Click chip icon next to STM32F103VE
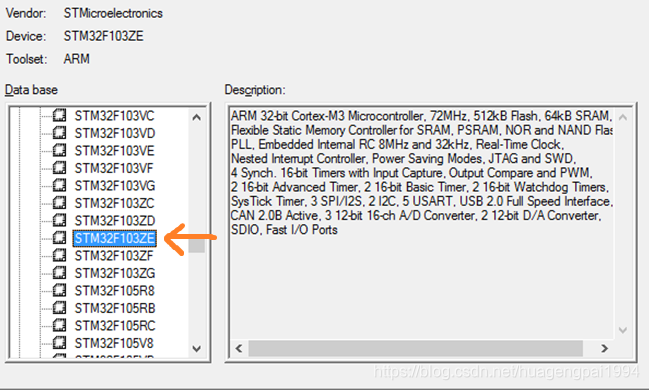 [x=59, y=150]
